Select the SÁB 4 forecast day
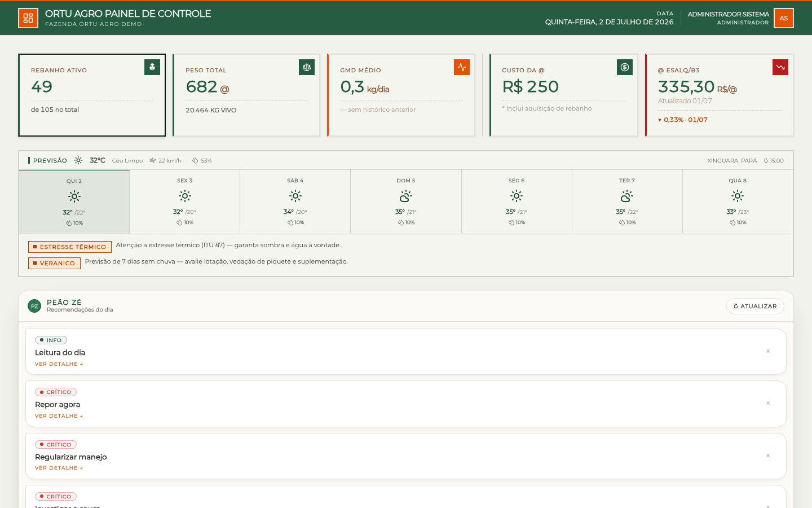 pyautogui.click(x=295, y=202)
